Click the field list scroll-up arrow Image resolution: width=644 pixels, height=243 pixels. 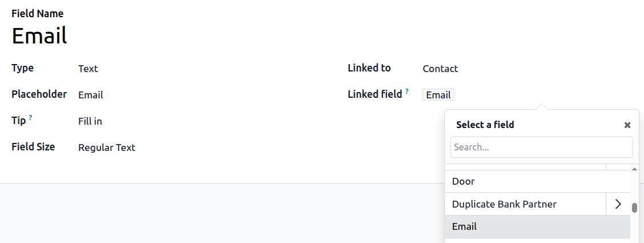(x=634, y=169)
